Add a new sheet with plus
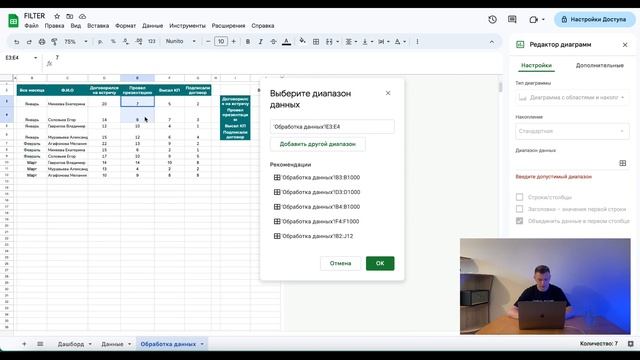 point(24,344)
